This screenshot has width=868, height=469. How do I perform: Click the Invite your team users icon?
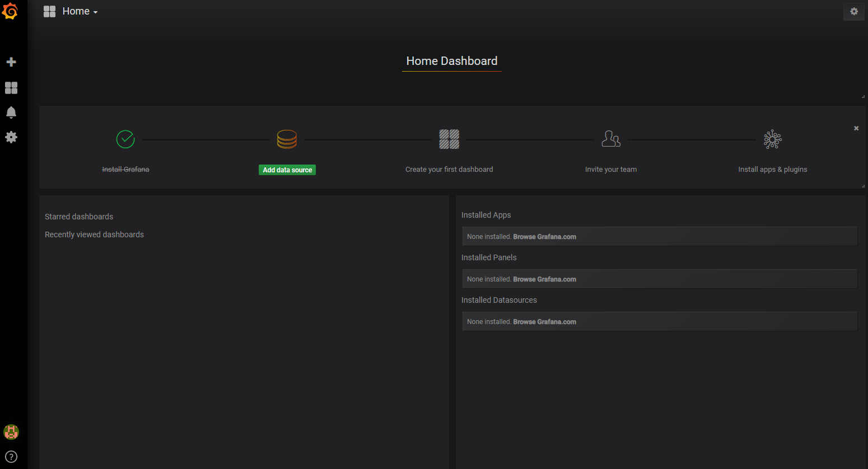[x=610, y=139]
